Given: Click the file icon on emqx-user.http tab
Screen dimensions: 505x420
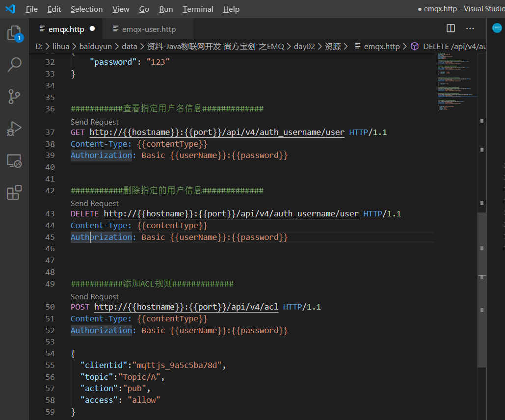Looking at the screenshot, I should [x=116, y=29].
